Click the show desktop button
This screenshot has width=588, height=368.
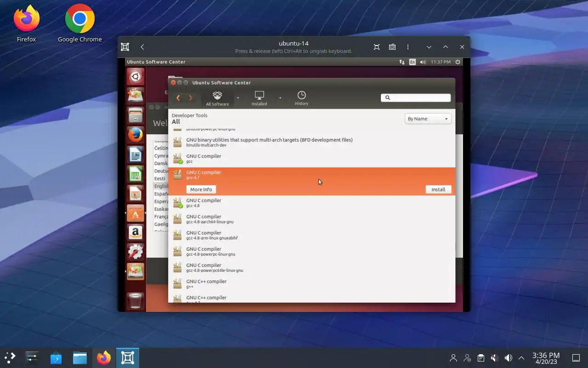(576, 358)
